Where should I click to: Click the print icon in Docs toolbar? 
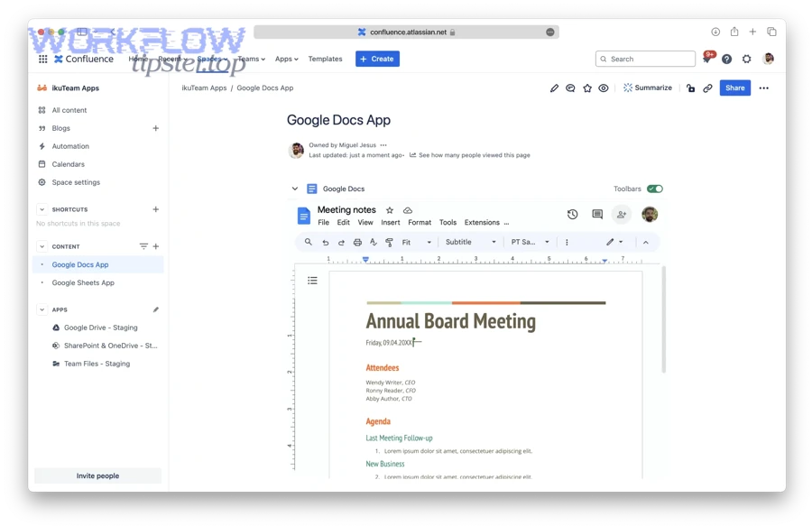tap(357, 243)
